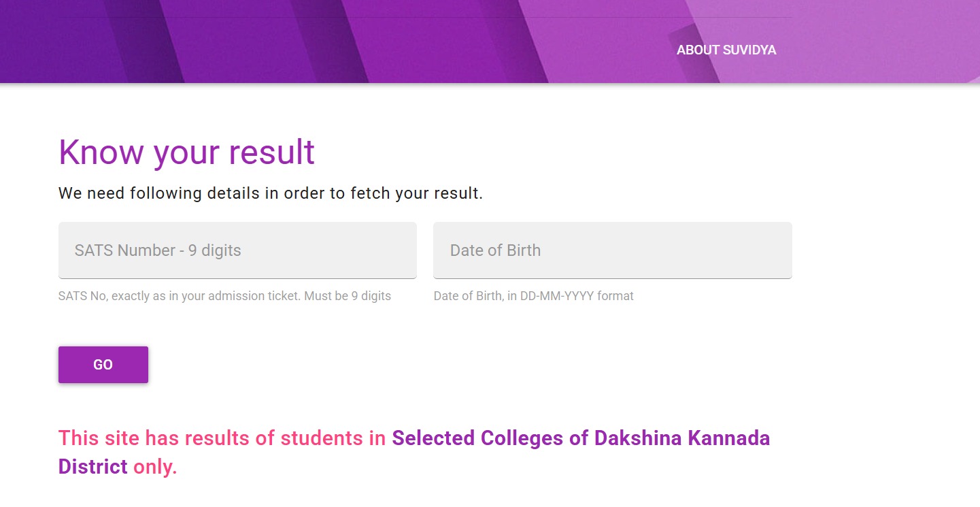The width and height of the screenshot is (980, 507).
Task: Open the ABOUT SUVIDYA page
Action: pyautogui.click(x=726, y=50)
